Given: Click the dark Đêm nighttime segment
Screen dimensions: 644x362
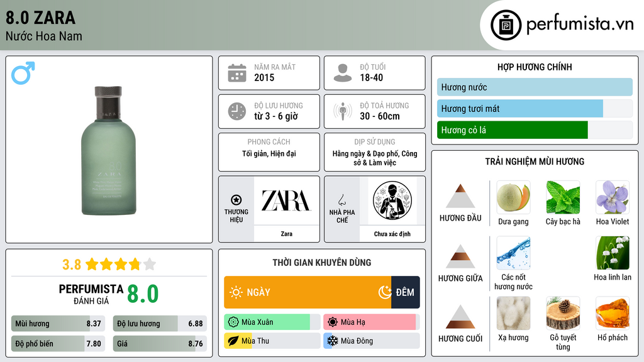Looking at the screenshot, I should (406, 292).
